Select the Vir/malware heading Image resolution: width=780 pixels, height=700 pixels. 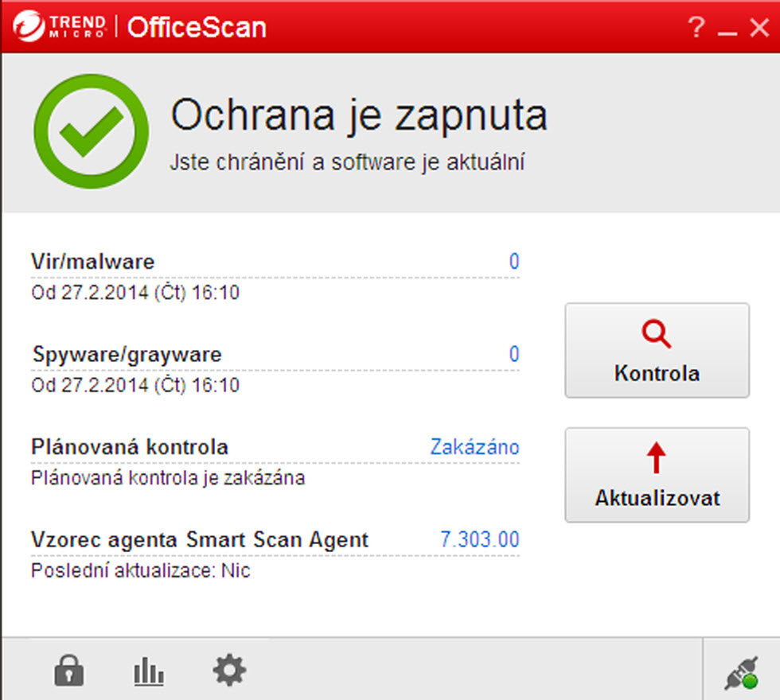[92, 261]
